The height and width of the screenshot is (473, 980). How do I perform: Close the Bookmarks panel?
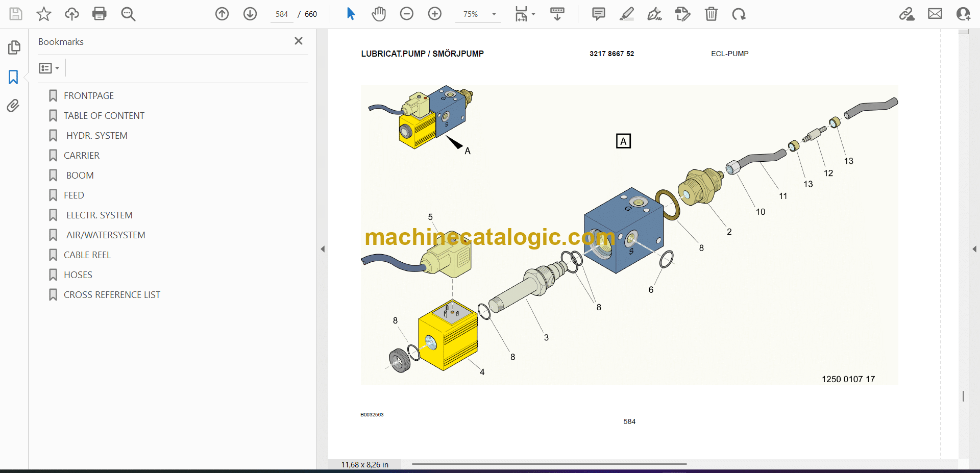(x=299, y=41)
